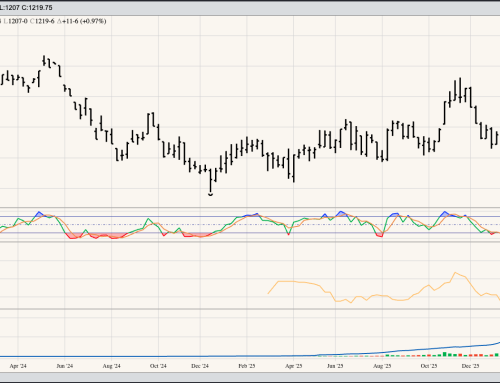Click the Oct '25 date axis label
500x383 pixels.
(429, 366)
